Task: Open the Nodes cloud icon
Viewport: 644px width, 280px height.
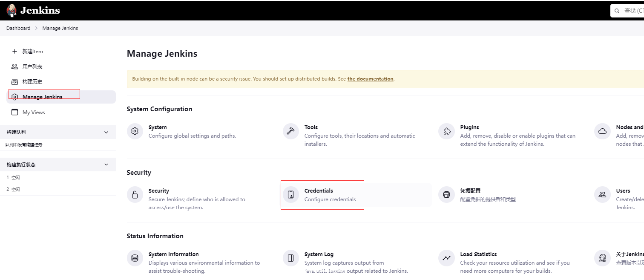Action: point(603,131)
